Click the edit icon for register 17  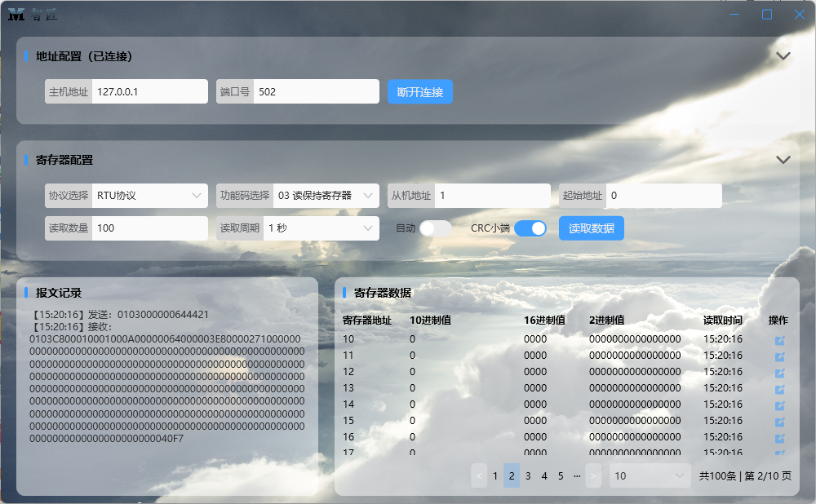coord(781,453)
